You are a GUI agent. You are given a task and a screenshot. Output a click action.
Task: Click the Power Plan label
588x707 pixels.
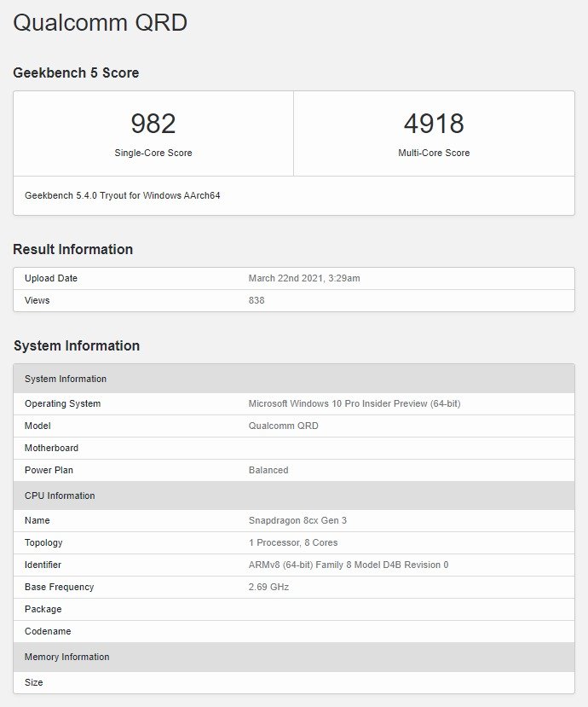pos(49,470)
